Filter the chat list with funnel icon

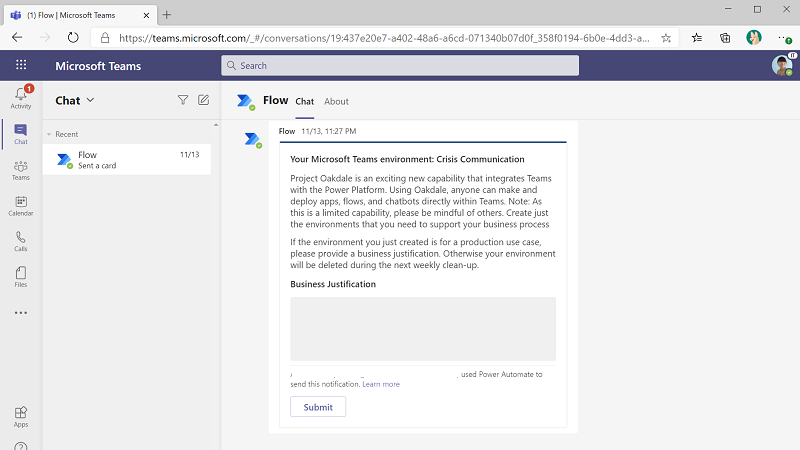(x=183, y=100)
